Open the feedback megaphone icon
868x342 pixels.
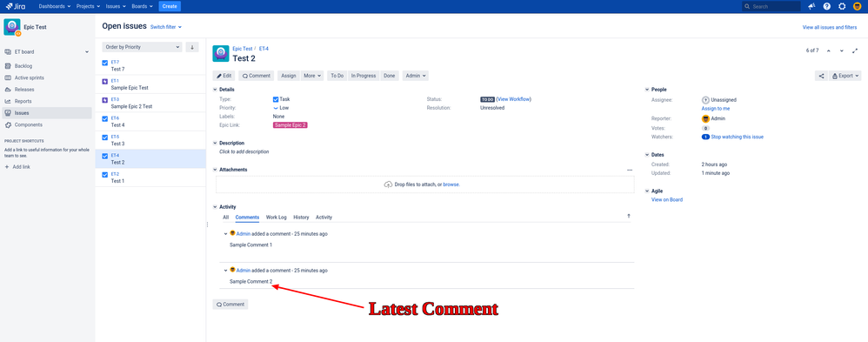coord(811,6)
